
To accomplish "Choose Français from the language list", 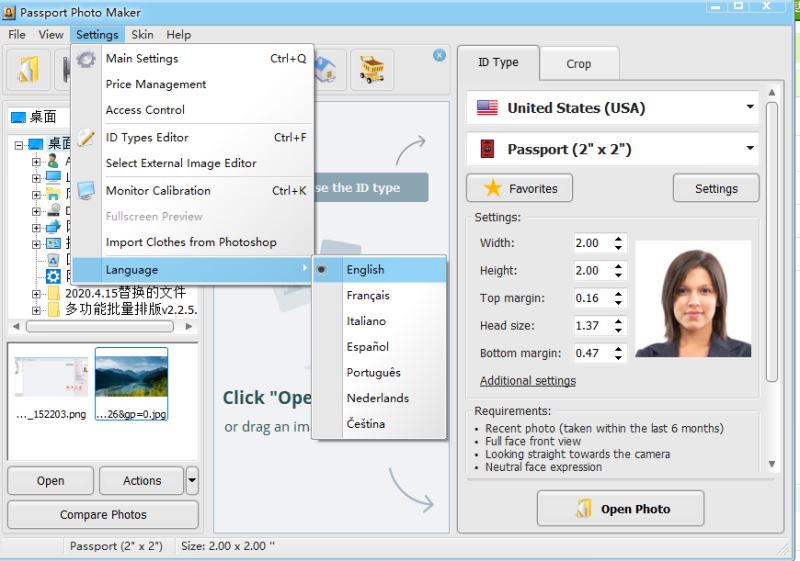I will point(379,295).
